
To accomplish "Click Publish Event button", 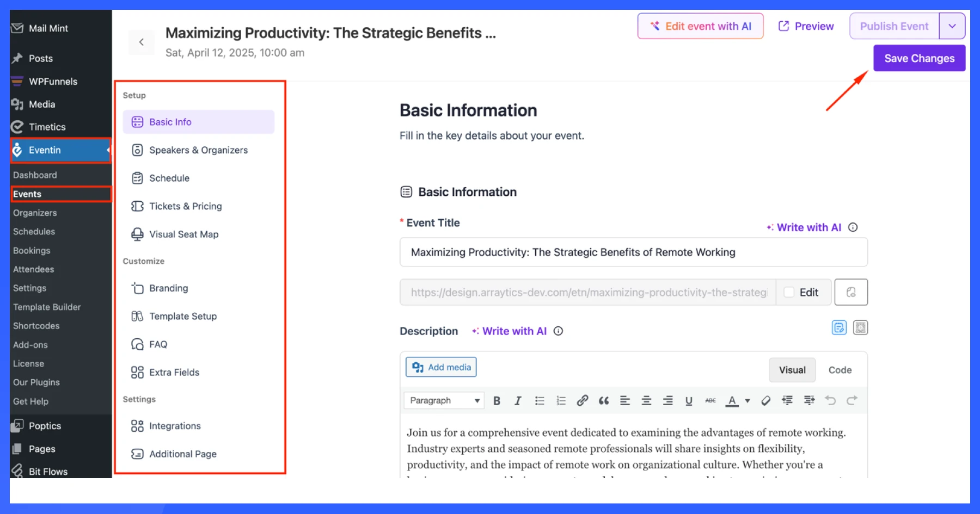I will (894, 26).
